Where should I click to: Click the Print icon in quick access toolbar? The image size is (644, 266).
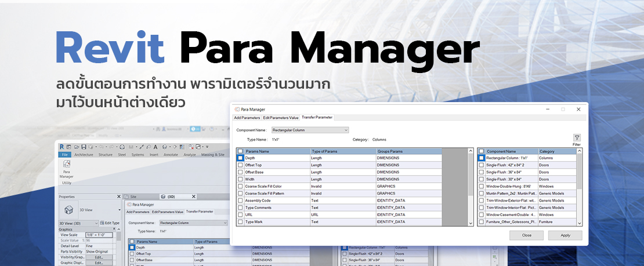pyautogui.click(x=122, y=147)
